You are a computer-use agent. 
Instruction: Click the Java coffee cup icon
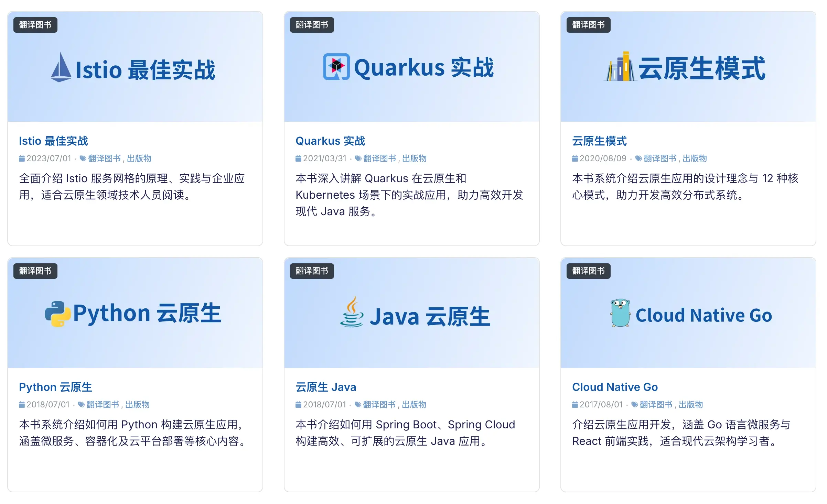coord(352,311)
